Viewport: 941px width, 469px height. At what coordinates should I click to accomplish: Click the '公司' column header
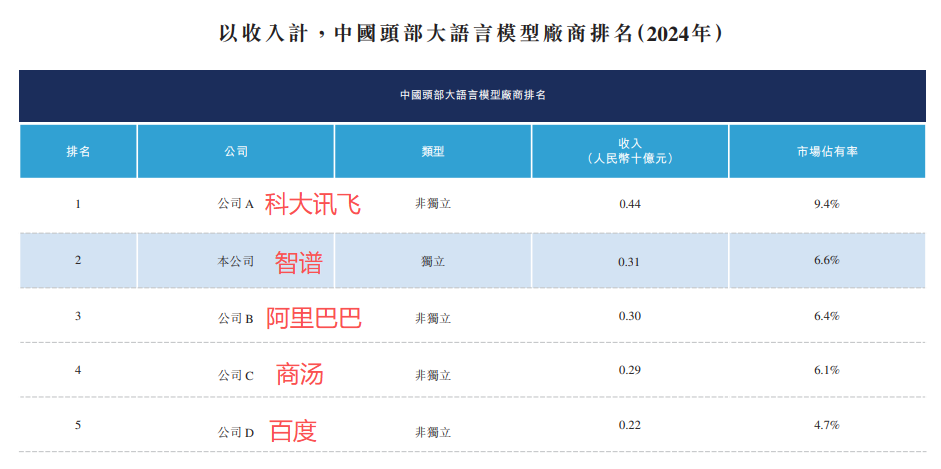(x=236, y=152)
